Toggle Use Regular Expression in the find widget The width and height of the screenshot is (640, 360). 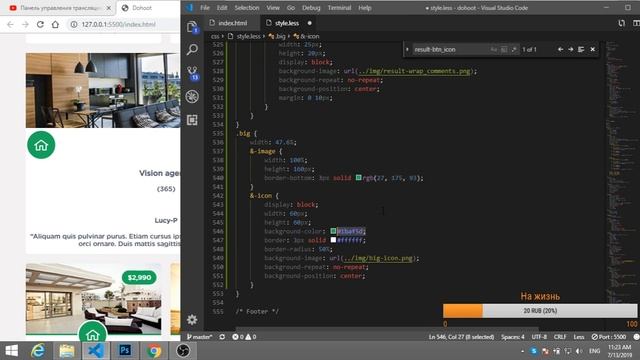click(x=514, y=49)
